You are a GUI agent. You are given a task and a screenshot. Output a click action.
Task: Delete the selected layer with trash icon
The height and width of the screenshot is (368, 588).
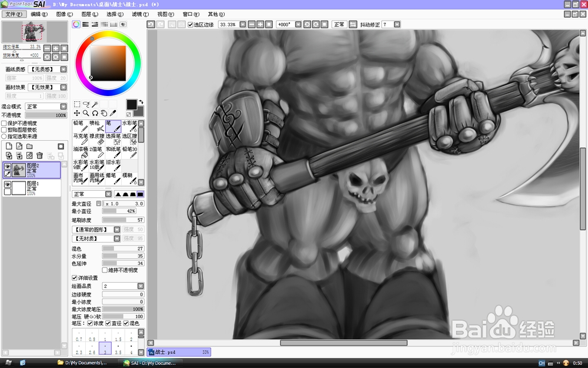pyautogui.click(x=39, y=155)
